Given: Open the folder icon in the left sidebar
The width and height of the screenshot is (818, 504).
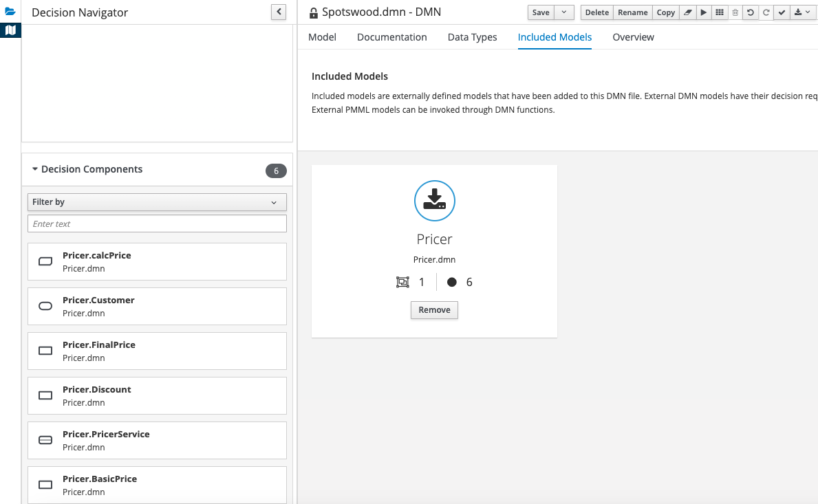Looking at the screenshot, I should 10,11.
